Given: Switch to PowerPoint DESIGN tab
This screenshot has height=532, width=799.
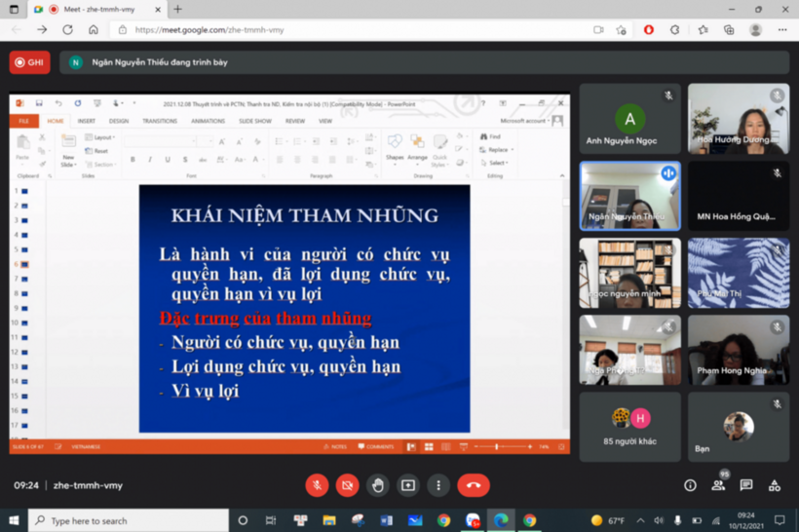Looking at the screenshot, I should pyautogui.click(x=119, y=121).
